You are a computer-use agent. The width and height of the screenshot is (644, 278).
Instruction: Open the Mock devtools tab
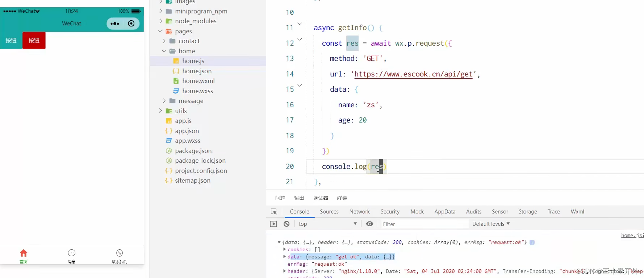coord(417,212)
